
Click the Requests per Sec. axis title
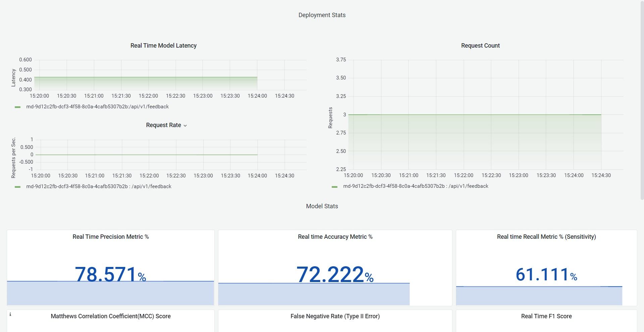pos(13,158)
